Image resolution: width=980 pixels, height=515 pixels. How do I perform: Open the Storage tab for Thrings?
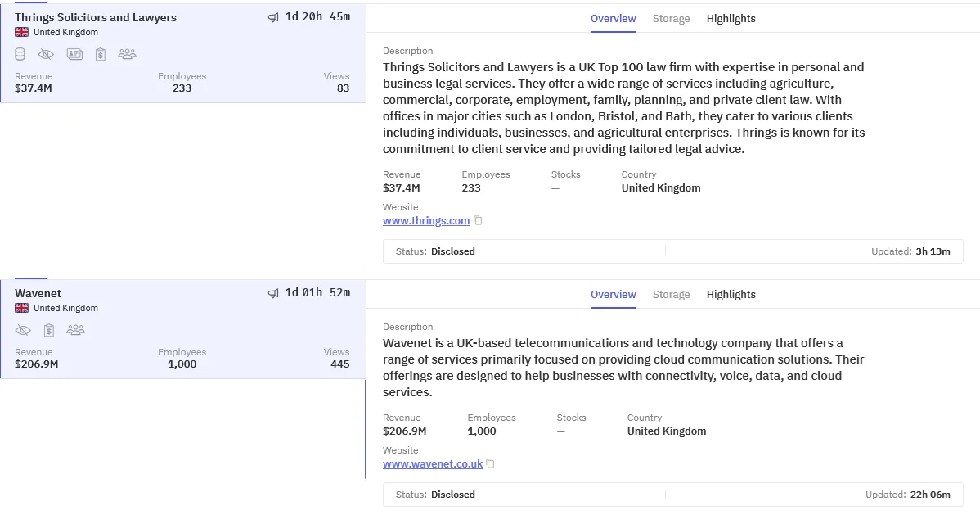click(x=671, y=18)
